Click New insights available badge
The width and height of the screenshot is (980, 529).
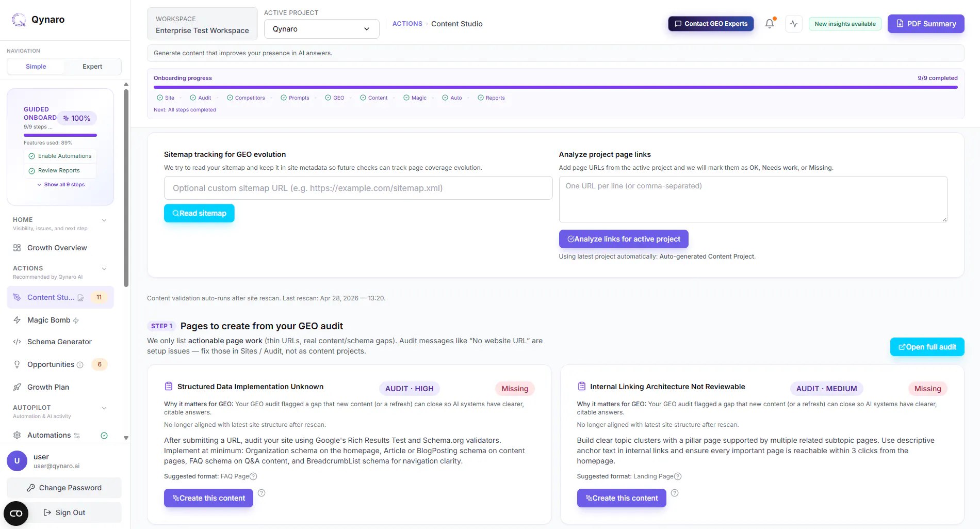(x=845, y=24)
